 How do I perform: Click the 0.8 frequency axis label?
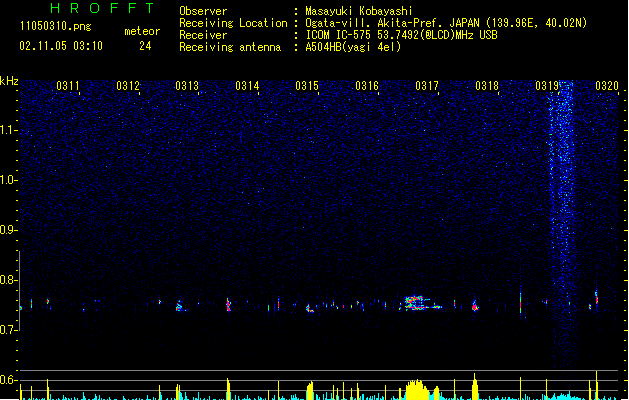[x=9, y=280]
